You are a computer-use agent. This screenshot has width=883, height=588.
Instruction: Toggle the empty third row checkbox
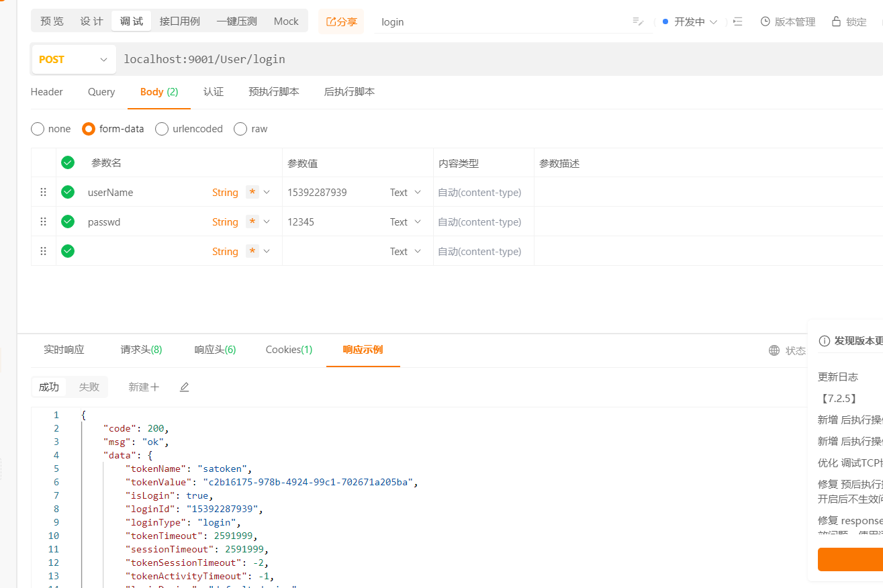click(x=67, y=251)
